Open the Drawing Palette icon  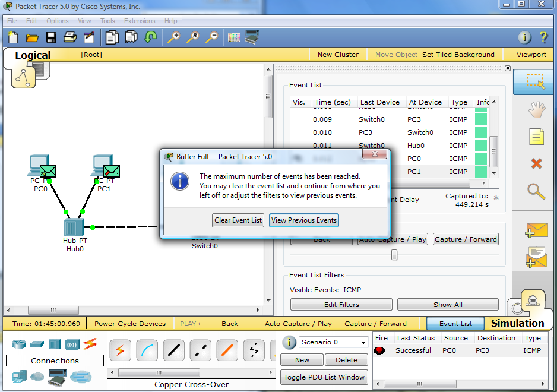coord(234,37)
